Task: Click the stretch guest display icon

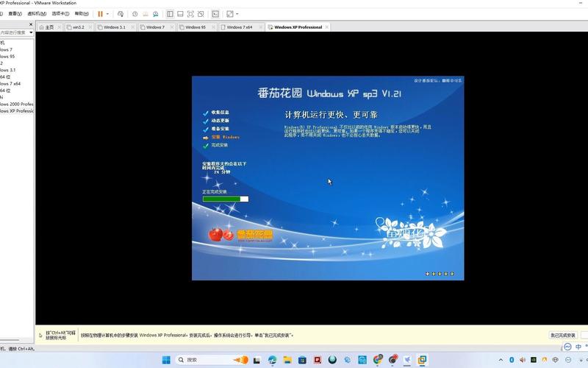Action: [x=230, y=14]
